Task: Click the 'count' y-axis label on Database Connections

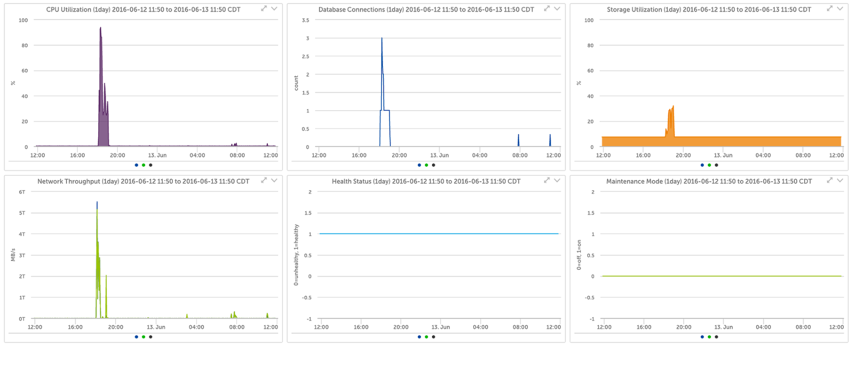Action: tap(297, 83)
